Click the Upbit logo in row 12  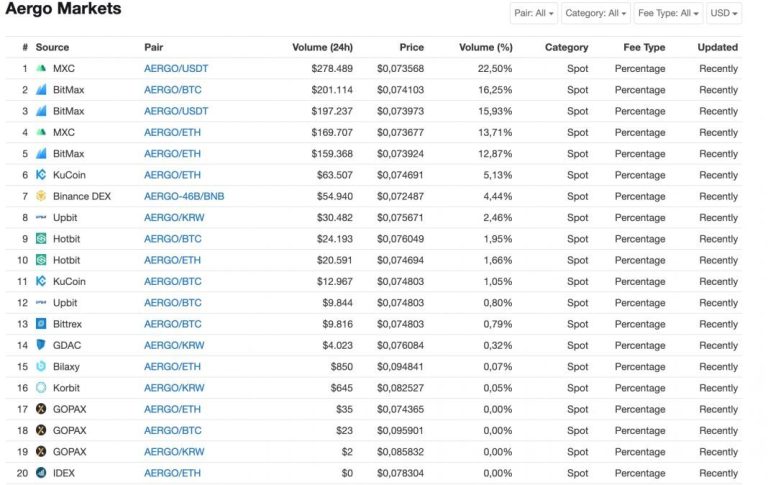(x=41, y=303)
